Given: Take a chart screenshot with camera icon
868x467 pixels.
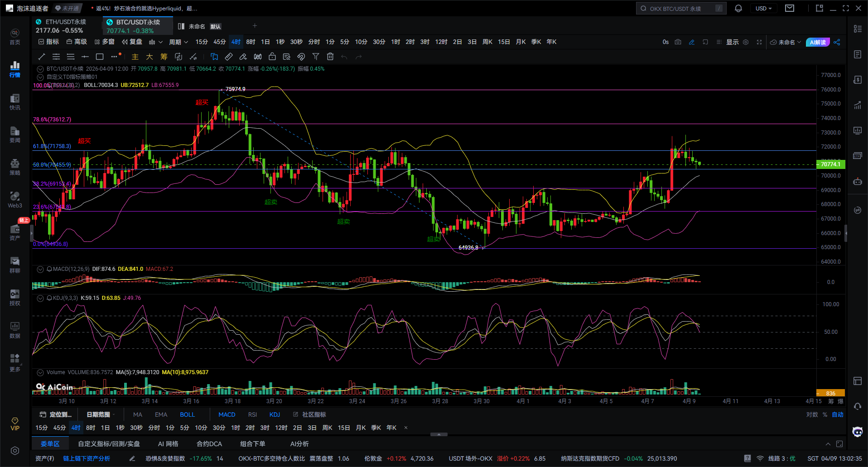Looking at the screenshot, I should coord(678,42).
